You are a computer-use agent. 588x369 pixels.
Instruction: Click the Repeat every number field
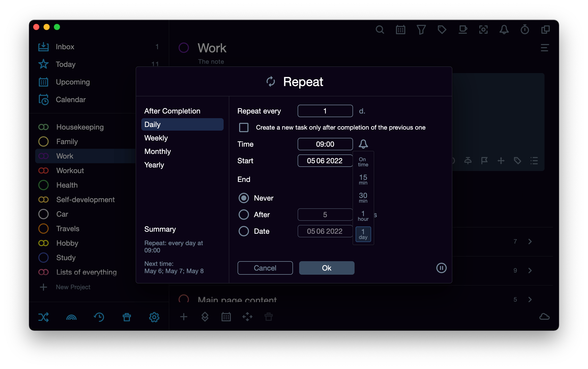325,111
